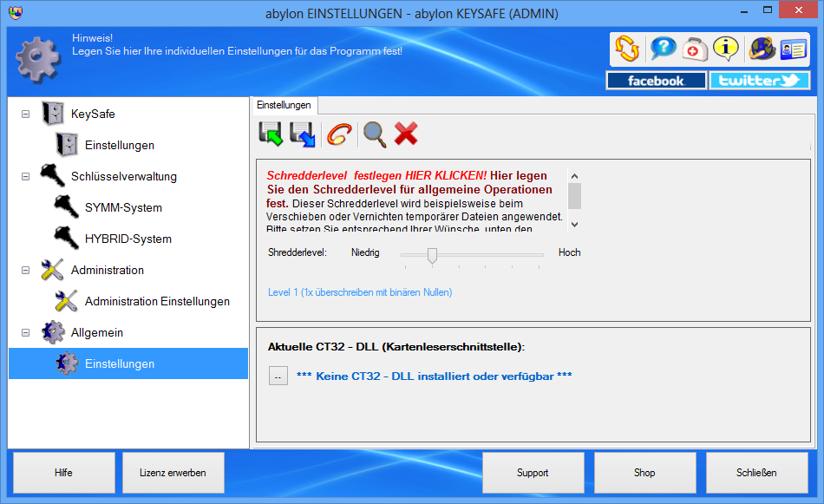Click tools icon beside Administration

53,270
